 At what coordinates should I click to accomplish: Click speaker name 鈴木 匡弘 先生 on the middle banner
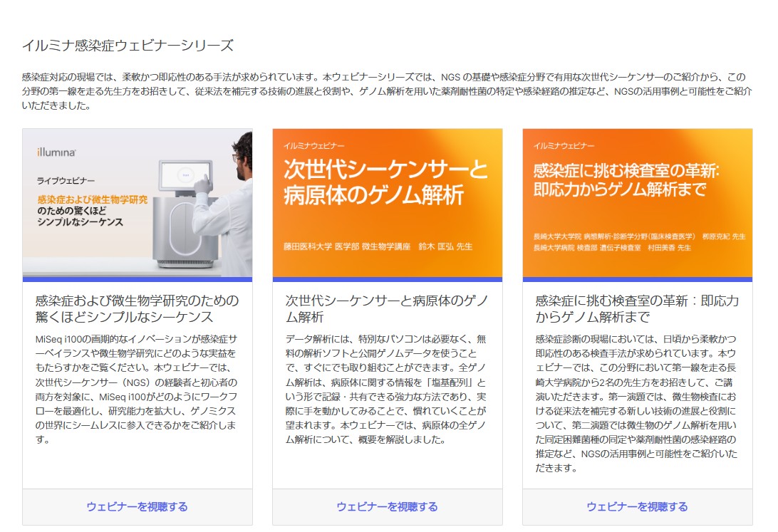(445, 247)
